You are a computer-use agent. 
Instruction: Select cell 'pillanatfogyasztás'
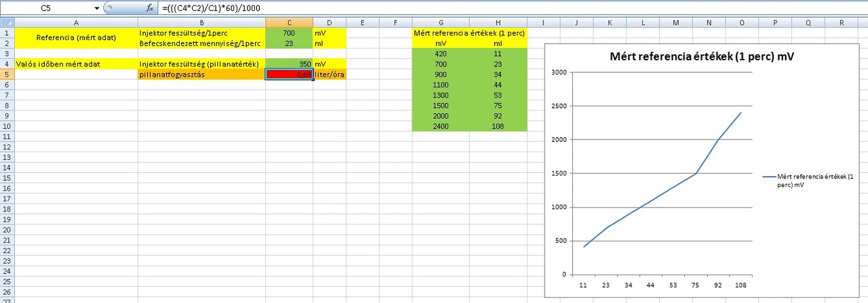click(201, 74)
